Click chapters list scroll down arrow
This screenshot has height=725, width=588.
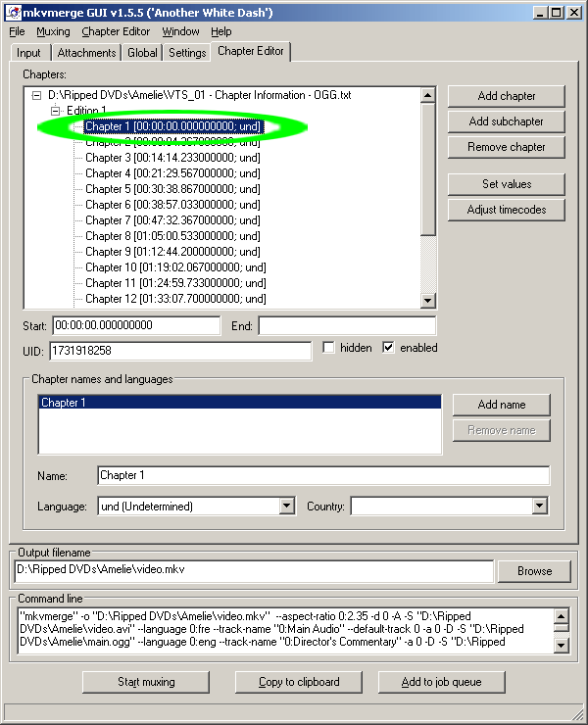pos(428,301)
